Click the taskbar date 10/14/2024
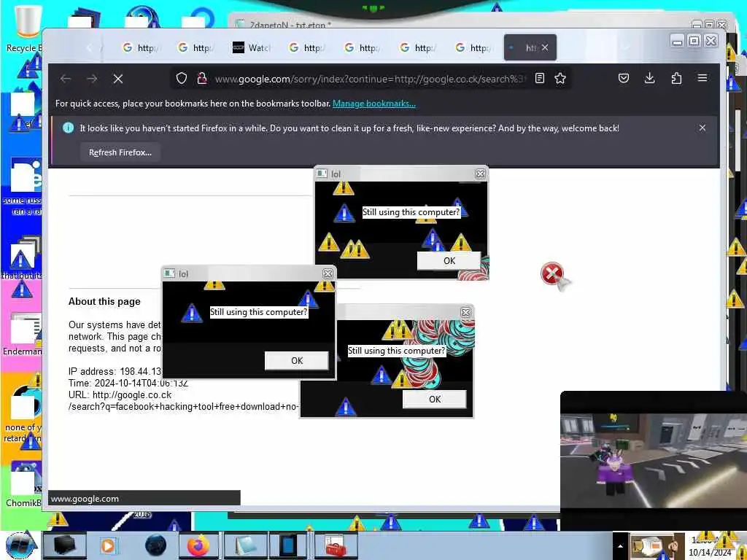 point(709,553)
